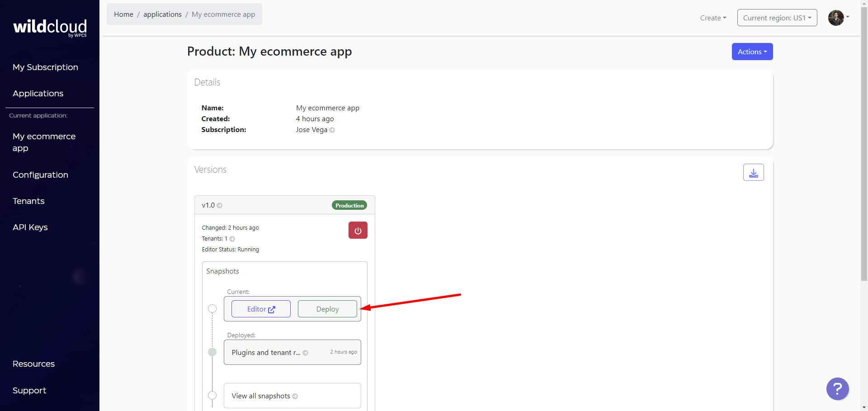Go to the Tenants section
Viewport: 868px width, 411px height.
[x=28, y=201]
